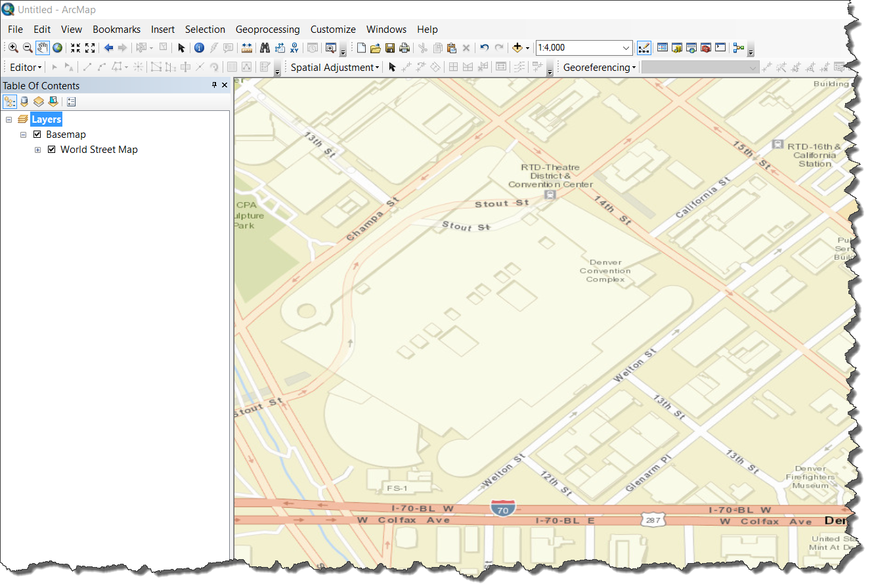Screen dimensions: 874x588
Task: Open the Editor dropdown menu
Action: [x=26, y=67]
